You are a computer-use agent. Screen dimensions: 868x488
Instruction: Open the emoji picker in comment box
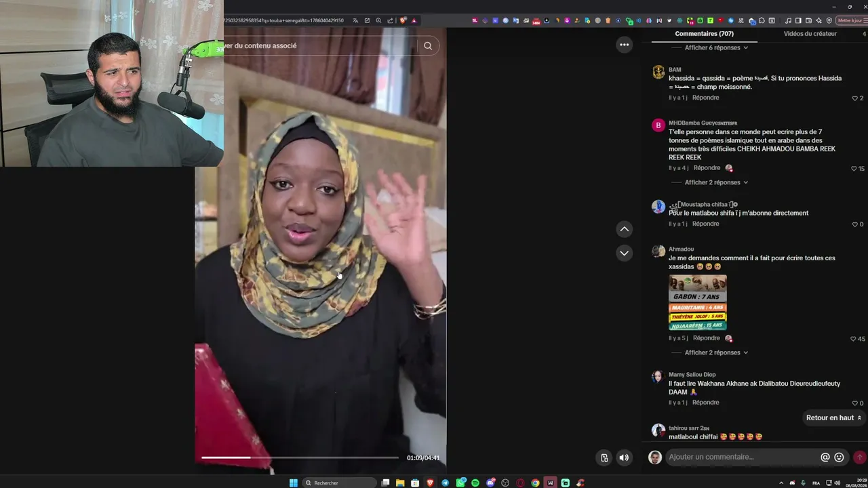tap(839, 457)
